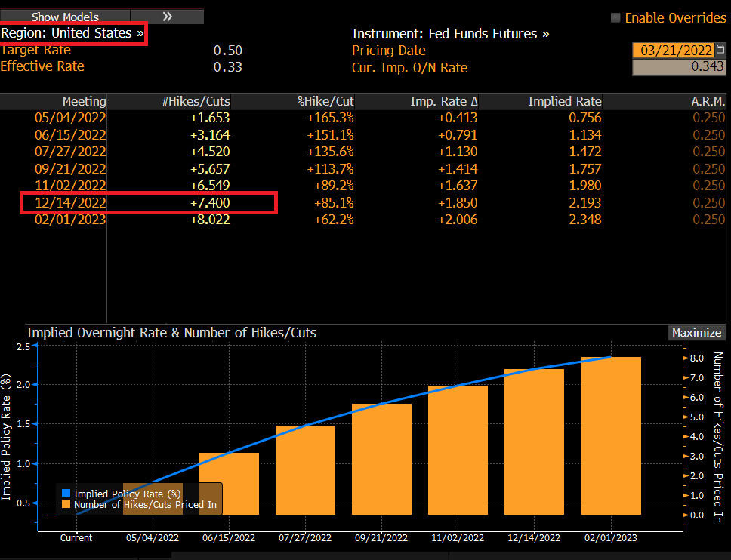Image resolution: width=731 pixels, height=560 pixels.
Task: Maximize the Implied Overnight Rate chart
Action: click(x=696, y=333)
